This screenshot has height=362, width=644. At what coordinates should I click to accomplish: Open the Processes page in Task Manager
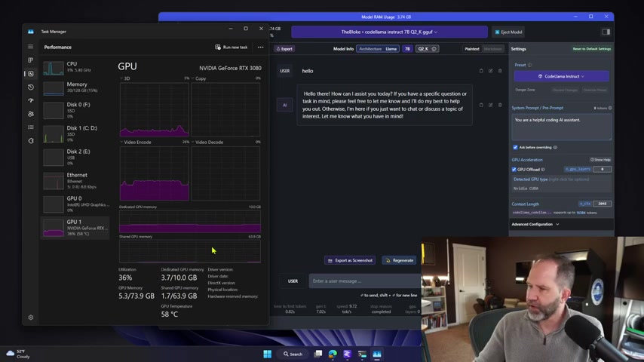tap(30, 60)
